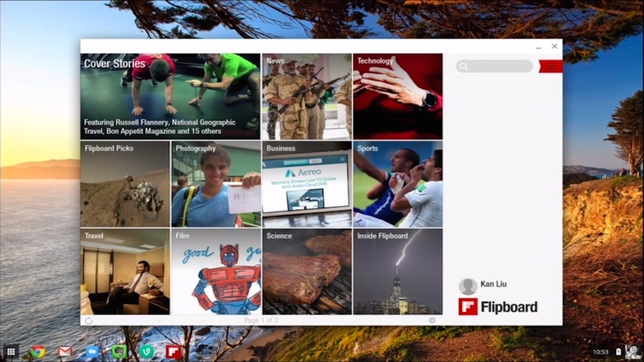Click the Evernote icon in shelf
Image resolution: width=644 pixels, height=362 pixels.
coord(119,352)
